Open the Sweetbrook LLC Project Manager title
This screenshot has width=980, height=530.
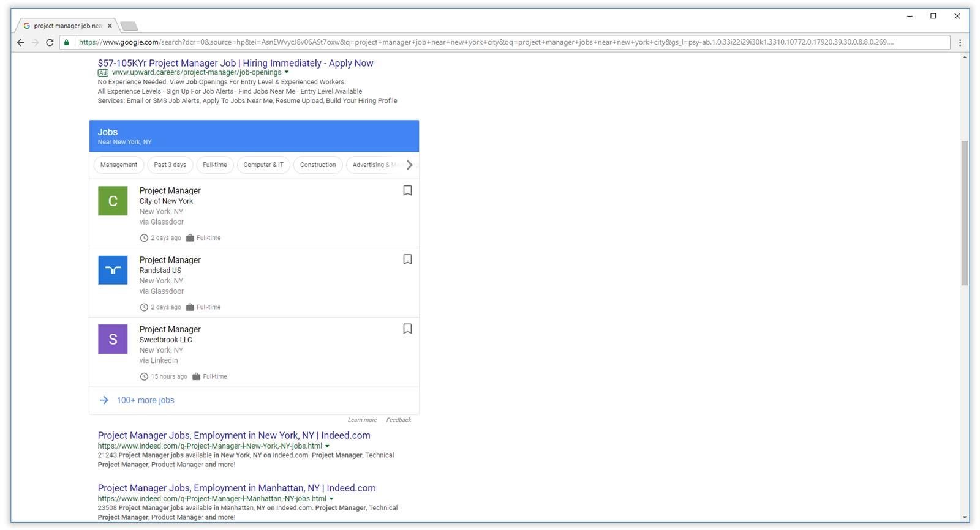pyautogui.click(x=170, y=329)
